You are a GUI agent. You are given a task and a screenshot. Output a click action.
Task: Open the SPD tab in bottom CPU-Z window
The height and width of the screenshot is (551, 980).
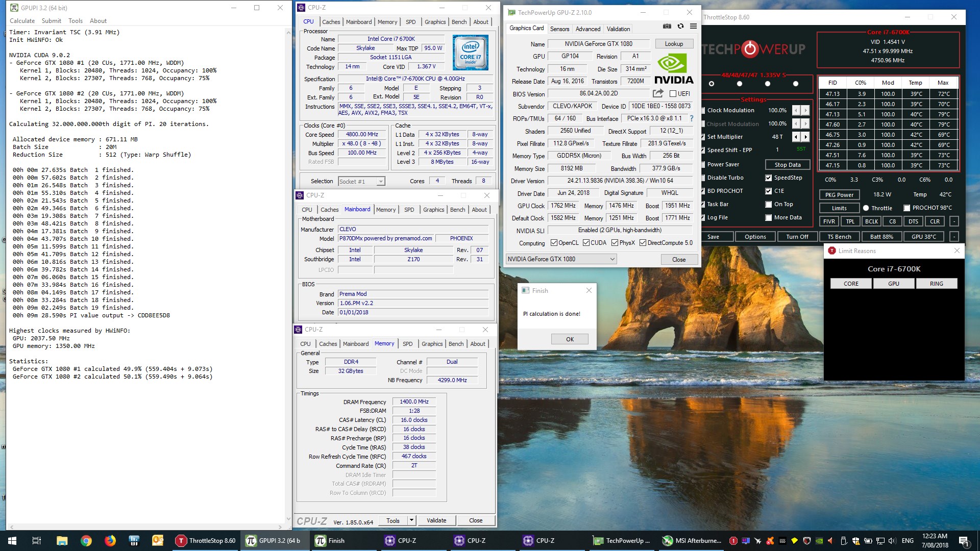point(407,344)
